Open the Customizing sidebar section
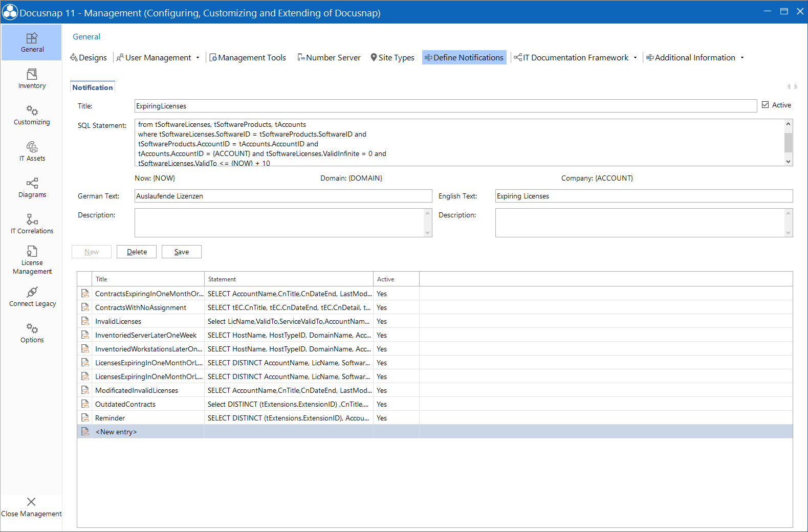 (32, 115)
